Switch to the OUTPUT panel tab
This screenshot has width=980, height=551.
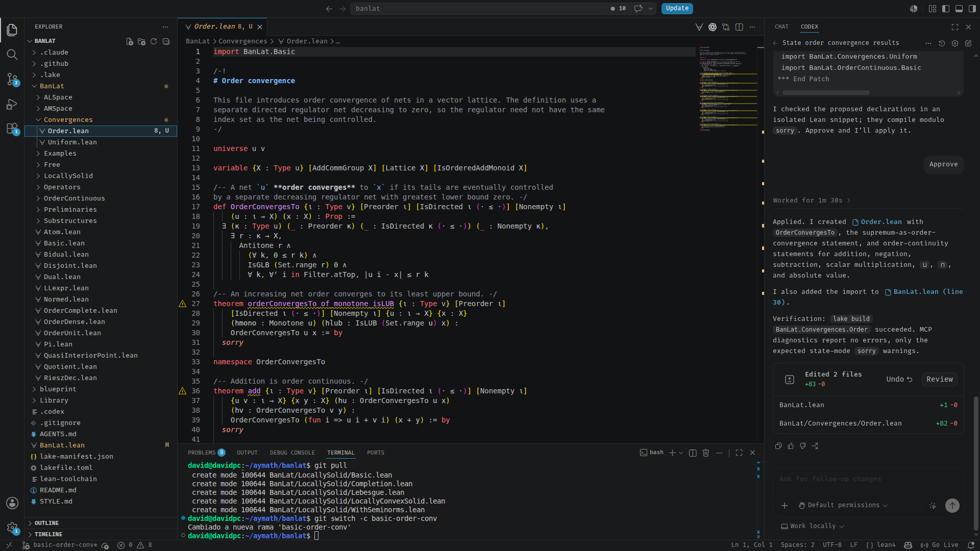click(x=247, y=453)
